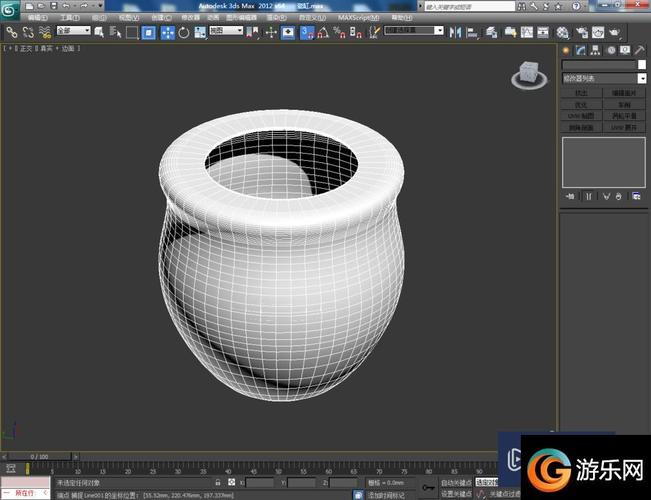The width and height of the screenshot is (651, 500).
Task: Open the Create tab in command panel
Action: tap(566, 49)
